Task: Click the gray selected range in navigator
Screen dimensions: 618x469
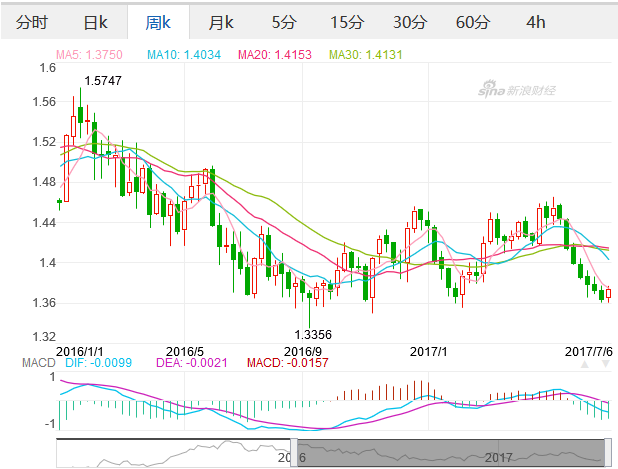Action: pos(451,453)
